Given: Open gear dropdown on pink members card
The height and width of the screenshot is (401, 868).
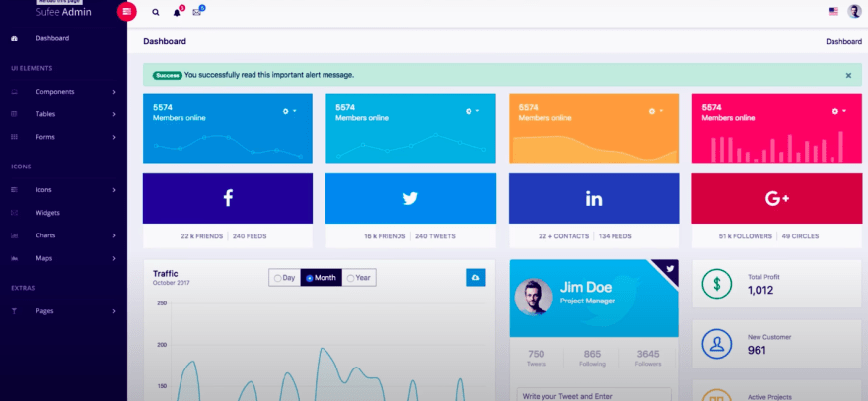Looking at the screenshot, I should (838, 111).
